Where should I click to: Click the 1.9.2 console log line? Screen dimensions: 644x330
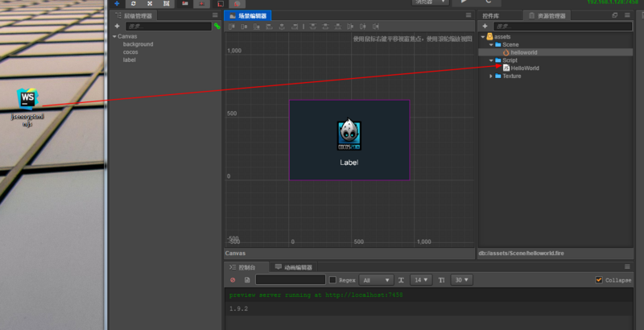point(238,308)
